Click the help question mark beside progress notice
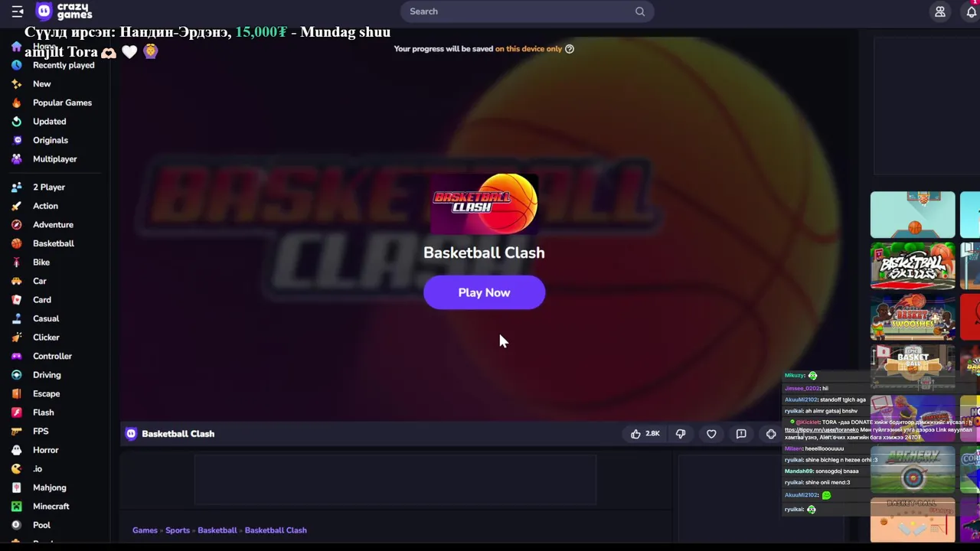Screen dimensions: 980x551 click(x=569, y=49)
